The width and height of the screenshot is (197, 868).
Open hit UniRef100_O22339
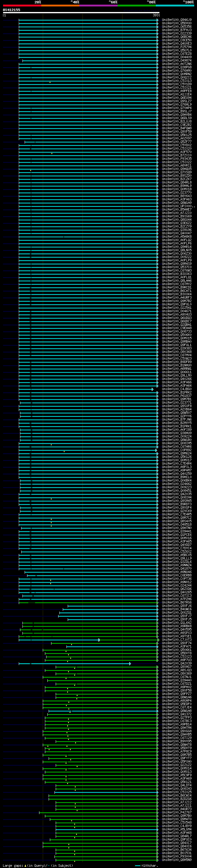[x=176, y=33]
